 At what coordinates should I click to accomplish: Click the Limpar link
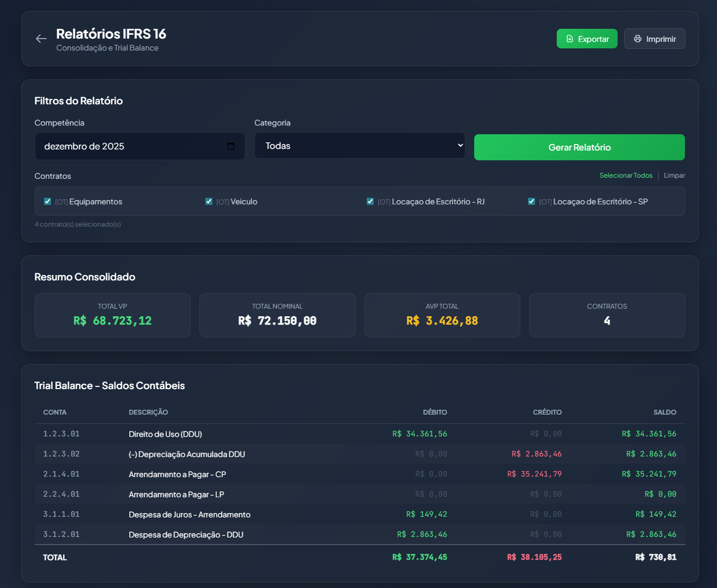tap(674, 176)
